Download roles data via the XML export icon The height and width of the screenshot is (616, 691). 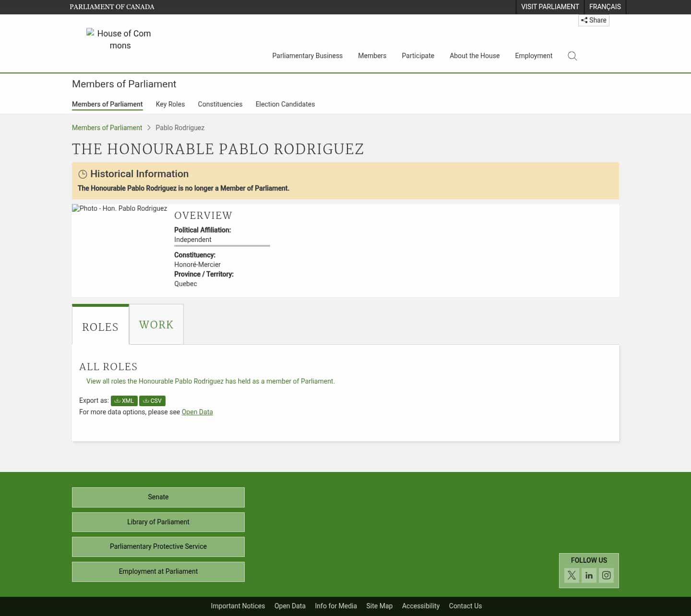pyautogui.click(x=124, y=400)
